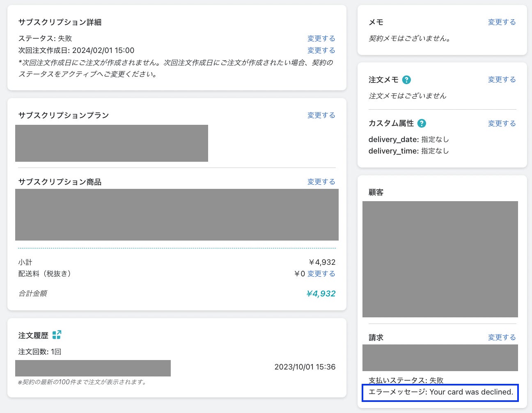Change the サブスクリプションプラン

(x=321, y=115)
